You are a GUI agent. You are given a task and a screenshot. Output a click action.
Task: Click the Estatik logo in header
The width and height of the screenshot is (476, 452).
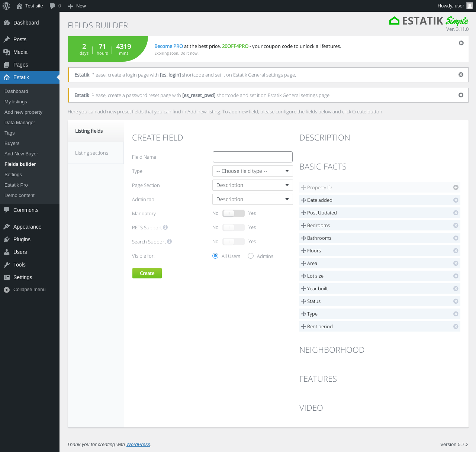(x=429, y=21)
